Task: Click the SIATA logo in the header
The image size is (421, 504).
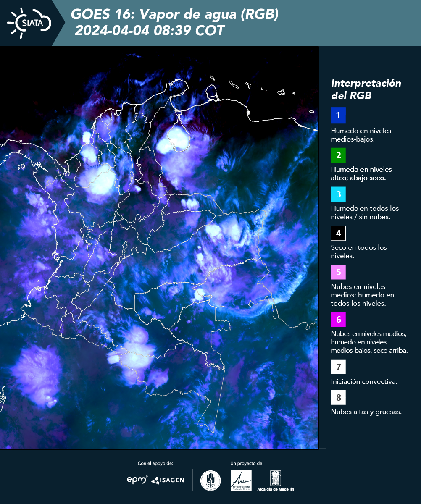Action: coord(29,23)
